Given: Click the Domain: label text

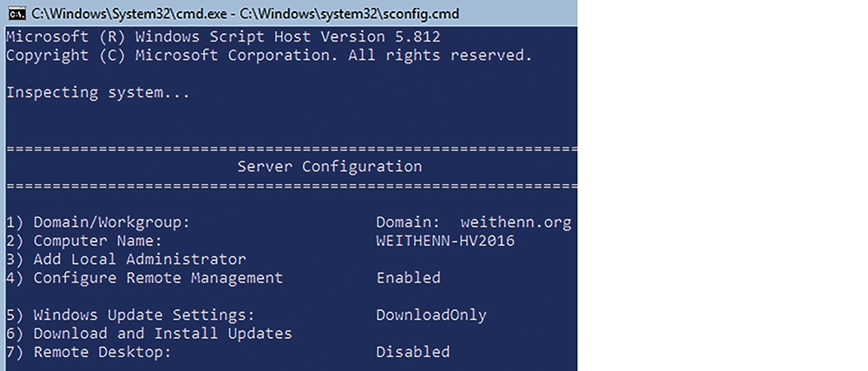Looking at the screenshot, I should [409, 222].
